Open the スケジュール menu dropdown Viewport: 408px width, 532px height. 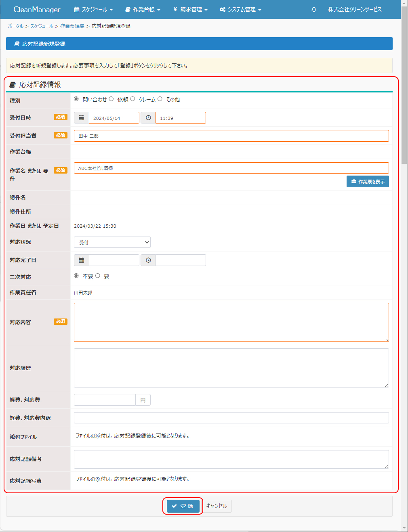coord(93,9)
